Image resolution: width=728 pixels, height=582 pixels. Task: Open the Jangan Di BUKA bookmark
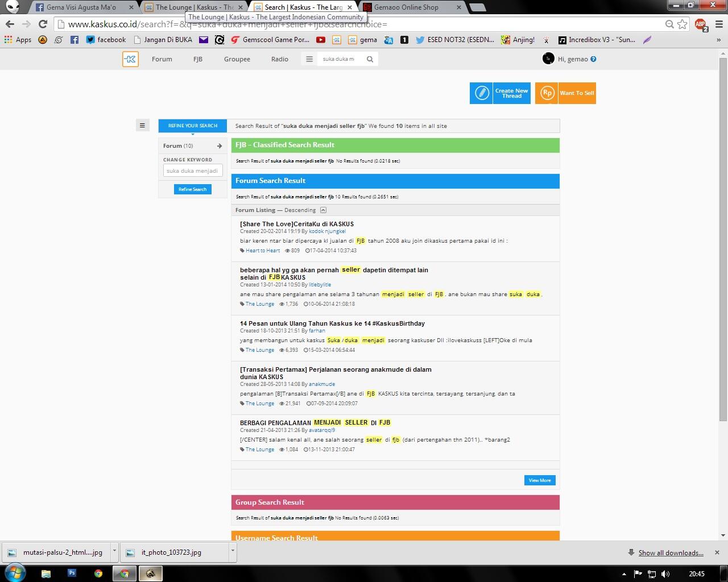(x=163, y=40)
